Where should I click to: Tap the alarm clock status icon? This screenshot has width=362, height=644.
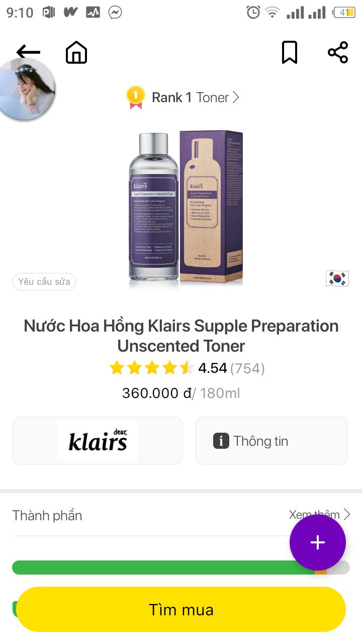pos(253,13)
